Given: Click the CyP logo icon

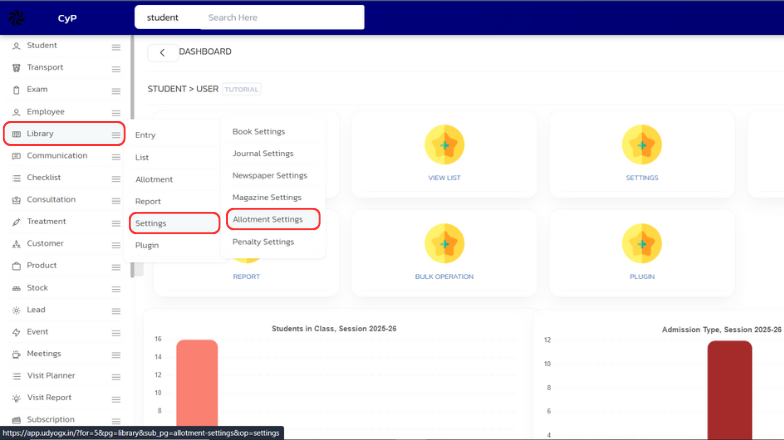Looking at the screenshot, I should click(18, 17).
